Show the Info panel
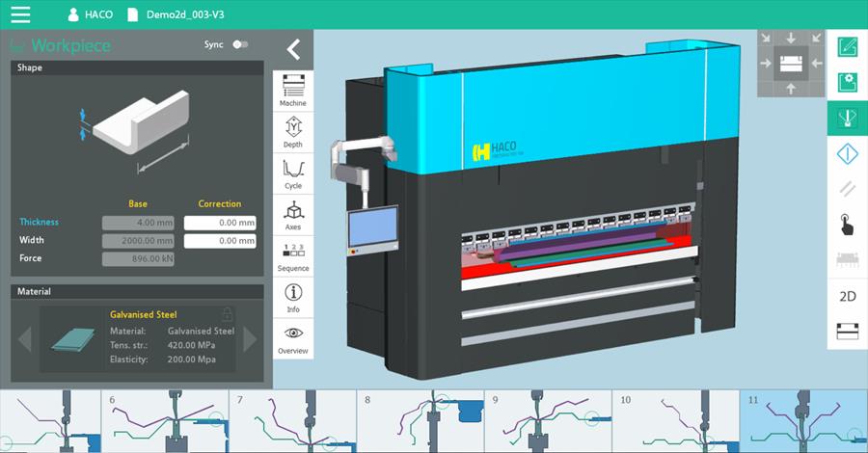 coord(293,298)
